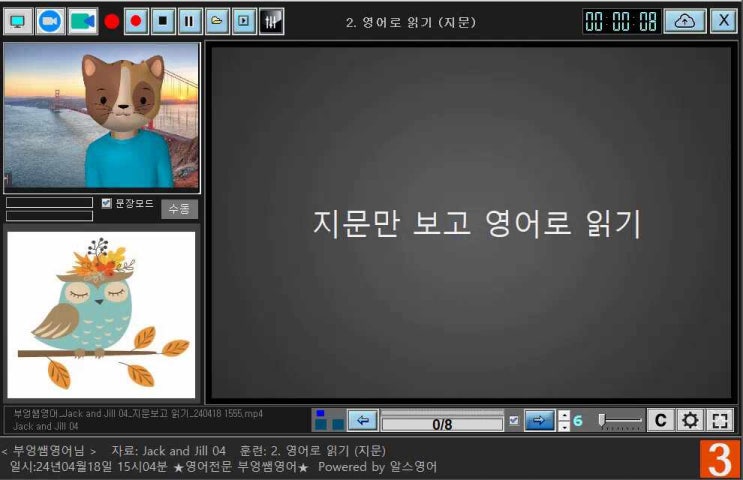This screenshot has width=743, height=480.
Task: Click the green webcam icon
Action: pyautogui.click(x=82, y=20)
